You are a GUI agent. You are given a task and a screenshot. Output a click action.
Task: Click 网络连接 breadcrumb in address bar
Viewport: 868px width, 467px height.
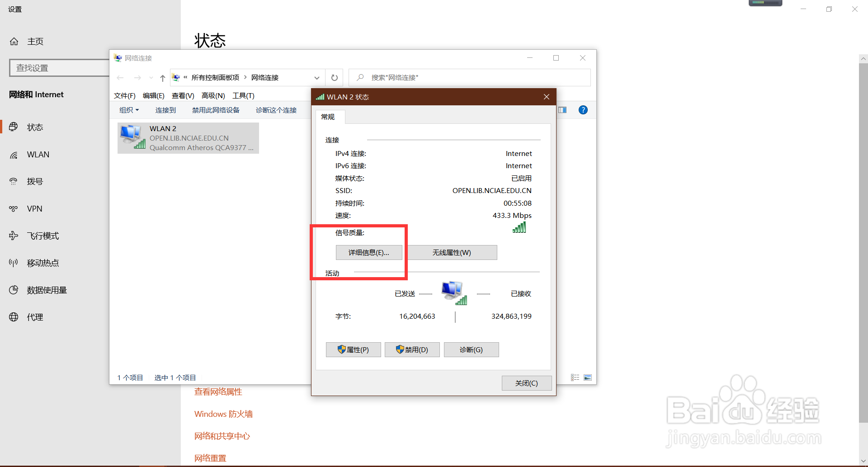click(265, 77)
